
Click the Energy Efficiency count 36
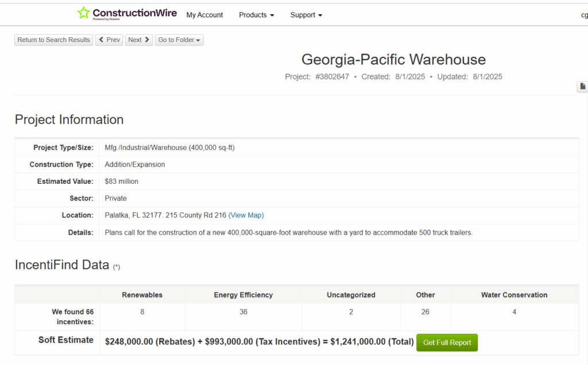[243, 312]
